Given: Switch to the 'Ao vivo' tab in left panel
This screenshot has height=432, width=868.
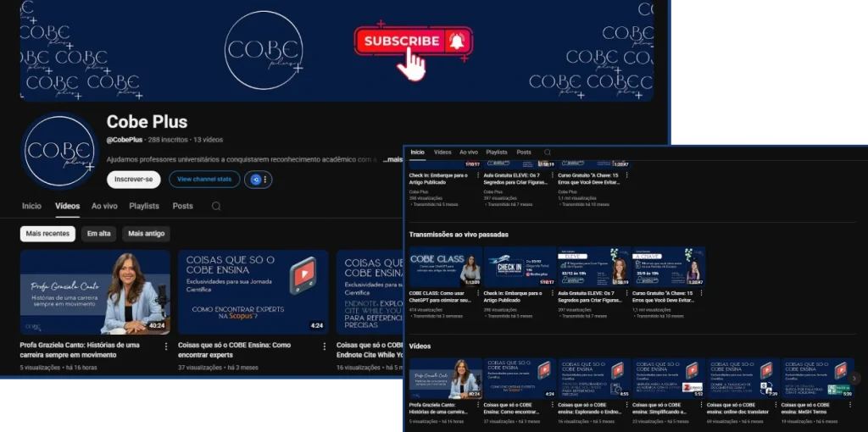Looking at the screenshot, I should [104, 206].
